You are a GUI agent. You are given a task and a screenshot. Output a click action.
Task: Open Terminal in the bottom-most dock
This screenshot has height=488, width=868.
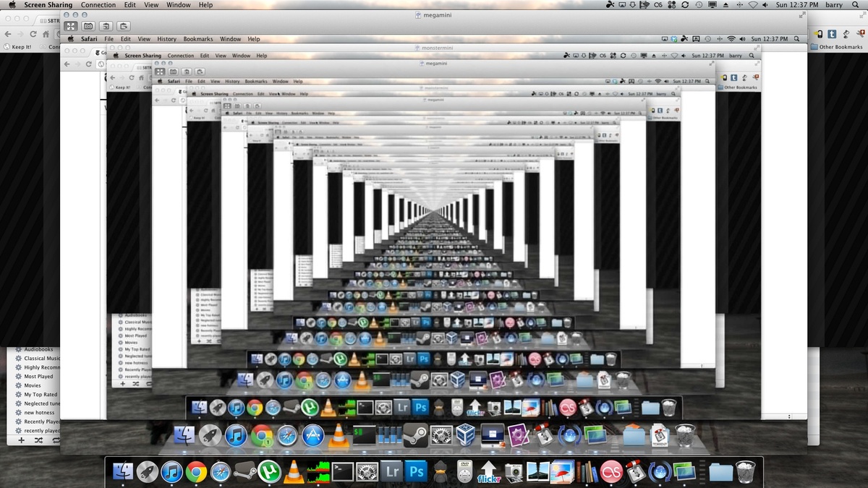pyautogui.click(x=342, y=472)
